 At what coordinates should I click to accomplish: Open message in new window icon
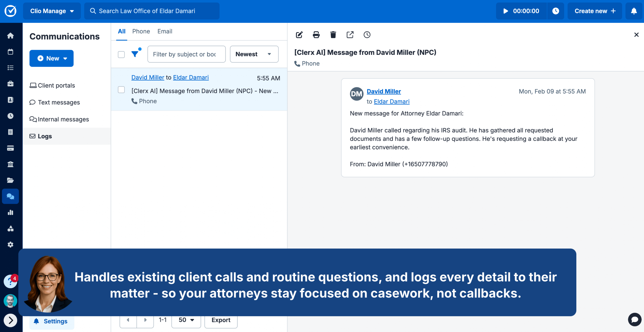(350, 35)
